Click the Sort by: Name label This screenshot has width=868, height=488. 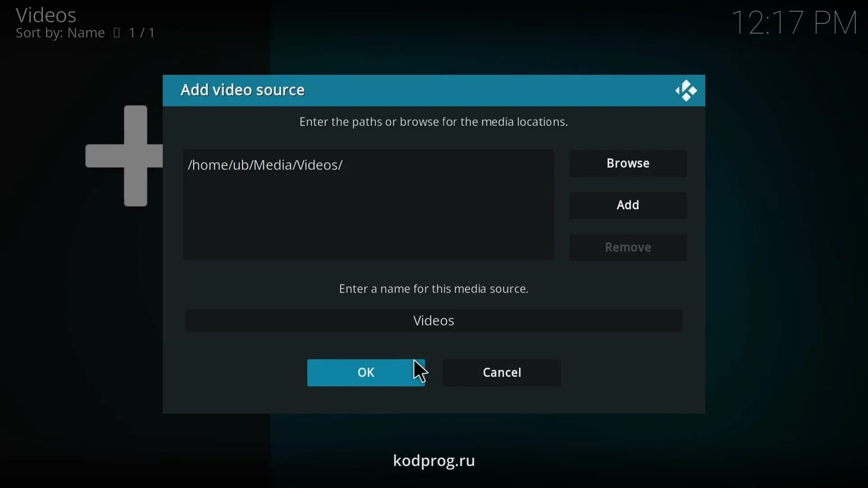[x=60, y=33]
